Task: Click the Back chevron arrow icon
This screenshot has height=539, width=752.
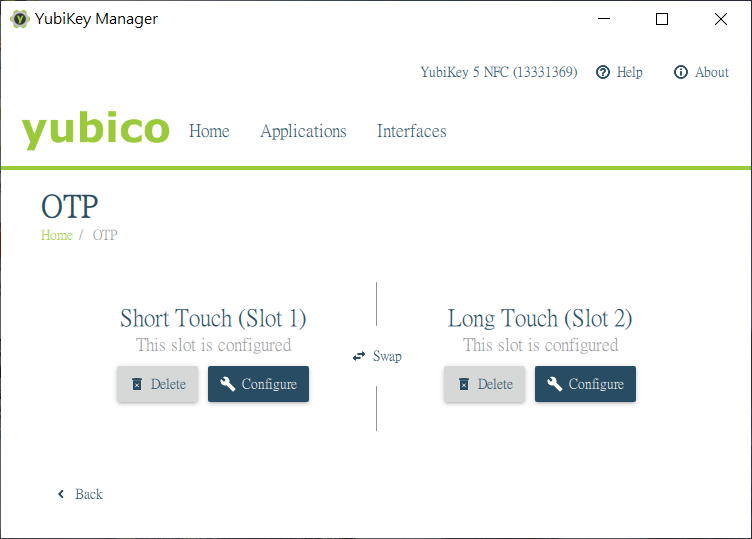Action: coord(61,494)
